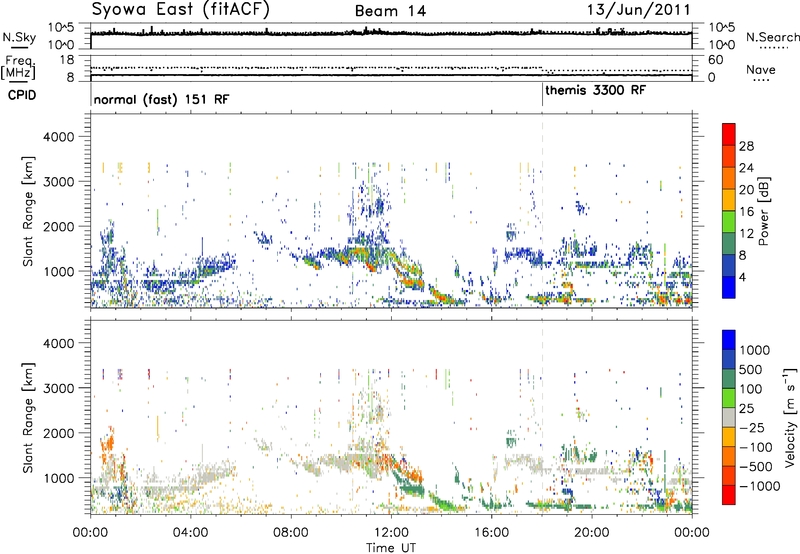Image resolution: width=800 pixels, height=554 pixels.
Task: Click the "Syowa East (fitACF)" title
Action: pyautogui.click(x=180, y=9)
